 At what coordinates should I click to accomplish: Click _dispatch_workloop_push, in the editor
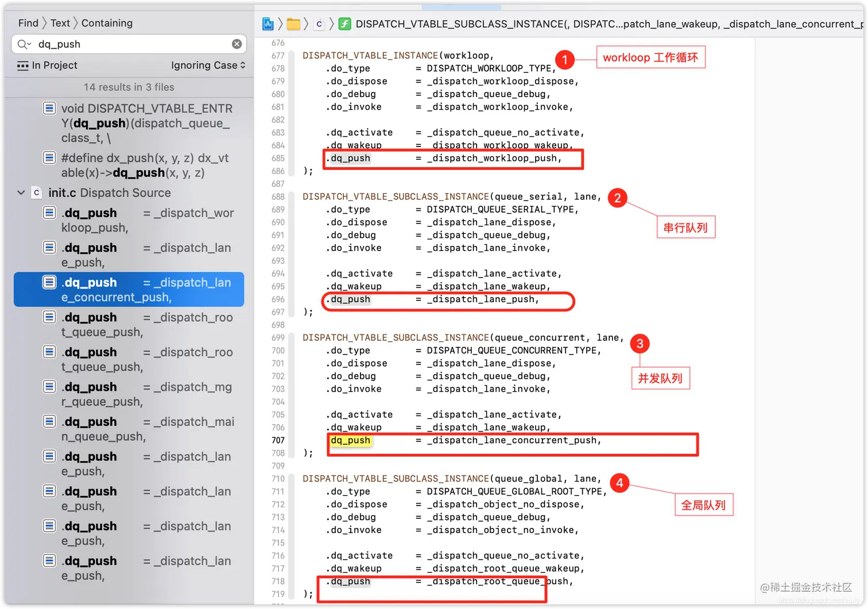click(494, 158)
